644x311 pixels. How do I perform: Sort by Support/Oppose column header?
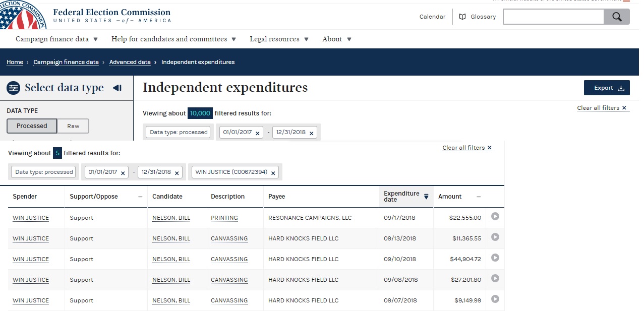pyautogui.click(x=106, y=197)
